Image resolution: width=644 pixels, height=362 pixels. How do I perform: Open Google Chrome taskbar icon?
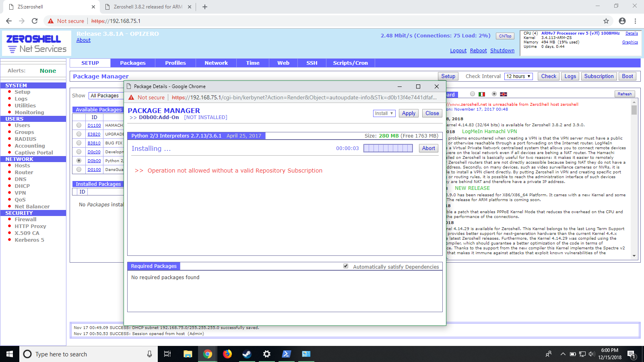(208, 354)
